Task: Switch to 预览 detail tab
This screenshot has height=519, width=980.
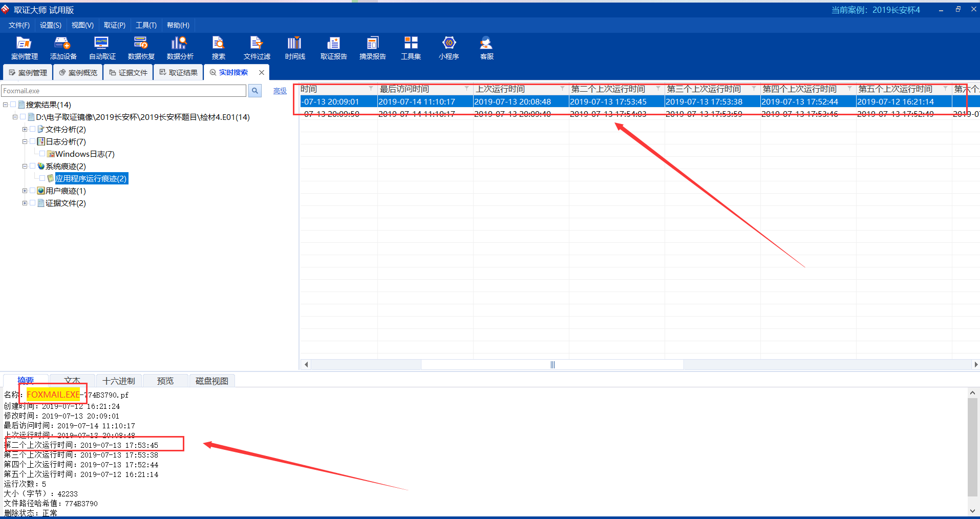Action: click(x=165, y=381)
